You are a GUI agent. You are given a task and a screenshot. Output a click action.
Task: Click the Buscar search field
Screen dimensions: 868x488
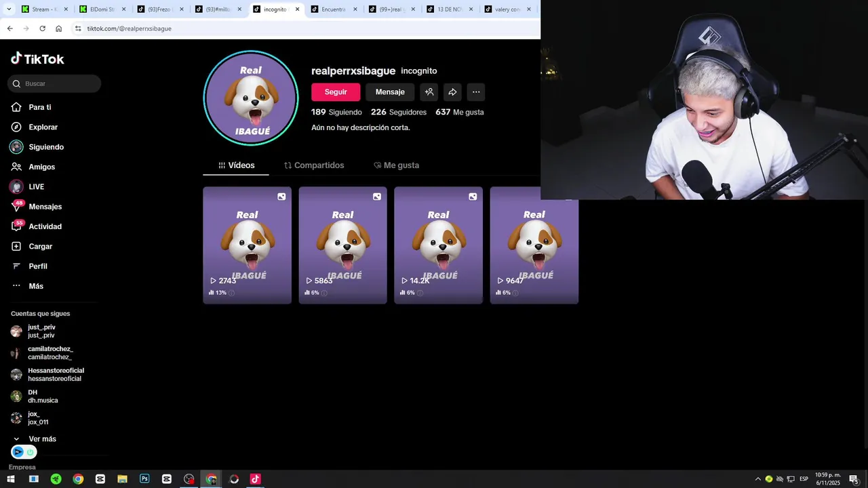pos(54,83)
